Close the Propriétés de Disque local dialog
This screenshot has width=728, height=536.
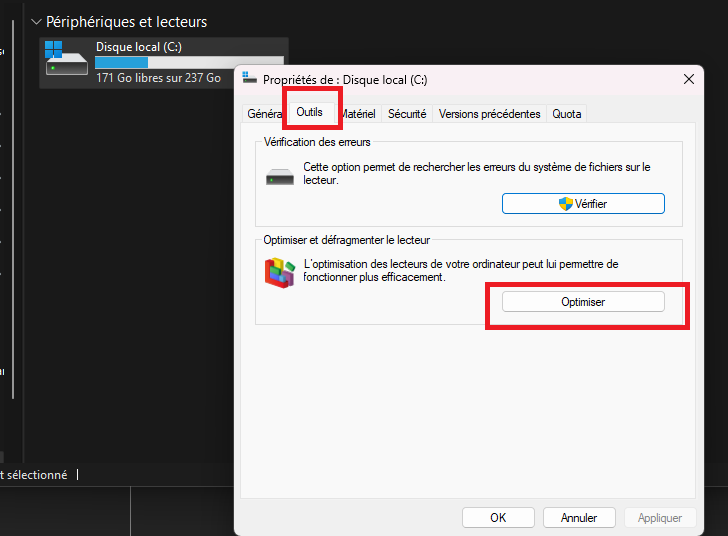click(x=689, y=79)
